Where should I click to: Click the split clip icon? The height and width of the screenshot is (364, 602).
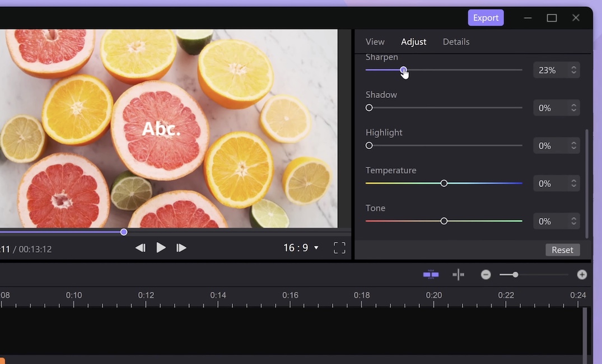[459, 274]
